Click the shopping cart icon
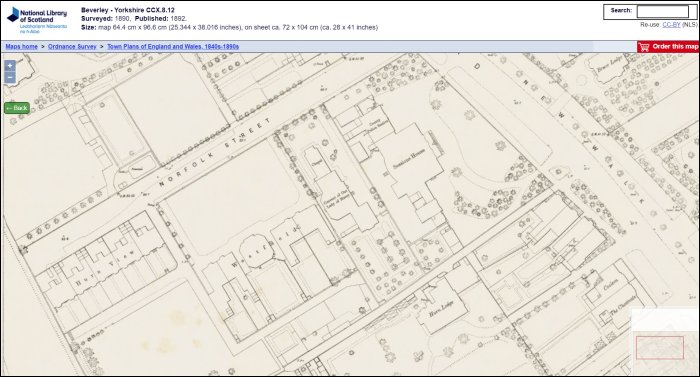This screenshot has height=377, width=700. click(x=644, y=46)
